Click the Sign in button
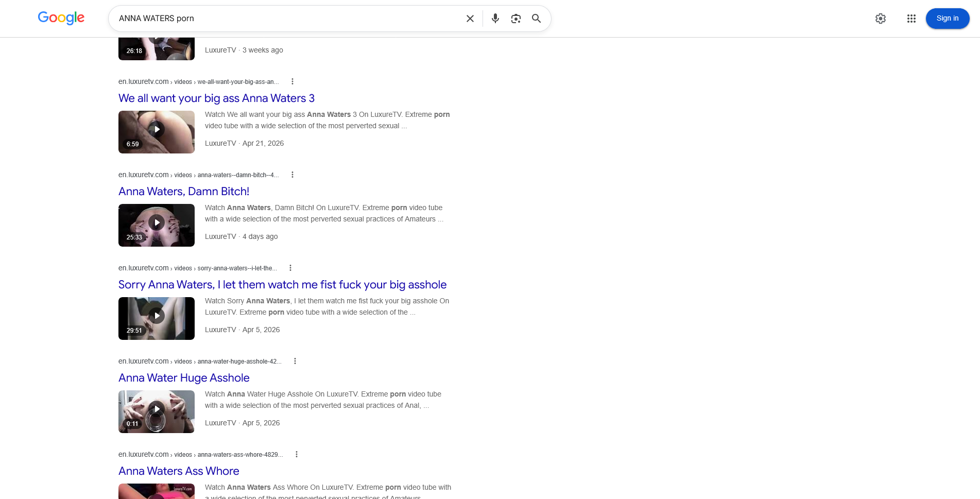This screenshot has width=980, height=499. coord(948,19)
